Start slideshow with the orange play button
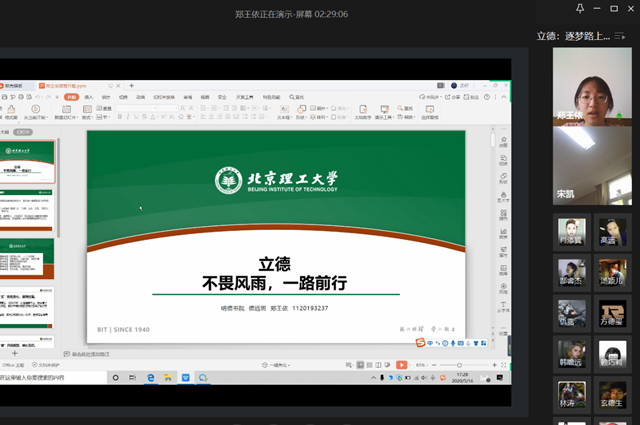 [401, 365]
